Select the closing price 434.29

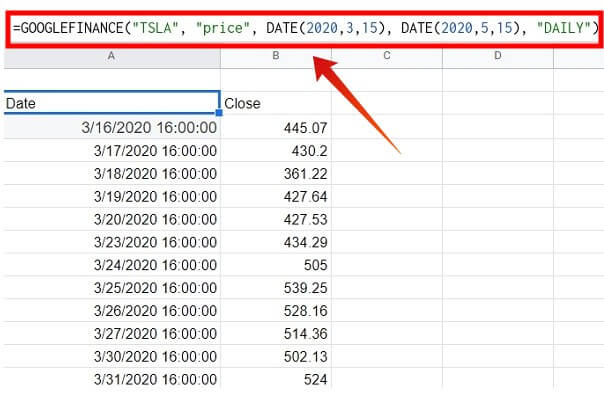276,242
